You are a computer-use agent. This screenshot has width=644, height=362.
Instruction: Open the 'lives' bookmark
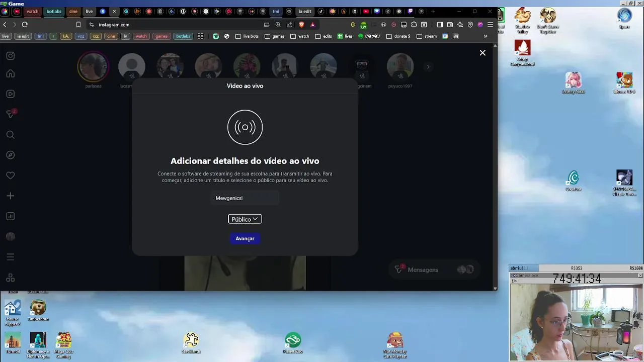pyautogui.click(x=345, y=36)
